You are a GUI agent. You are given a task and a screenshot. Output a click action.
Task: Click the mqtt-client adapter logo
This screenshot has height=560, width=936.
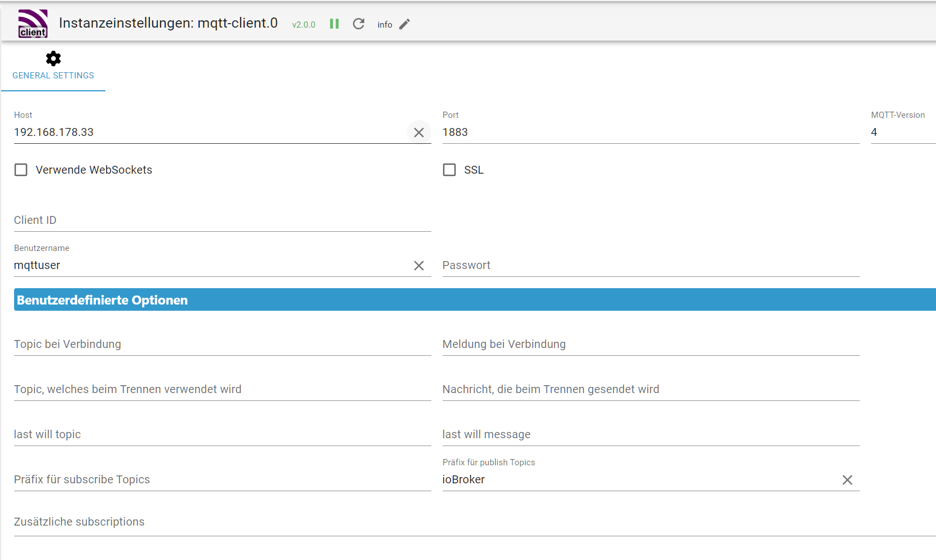[x=33, y=24]
